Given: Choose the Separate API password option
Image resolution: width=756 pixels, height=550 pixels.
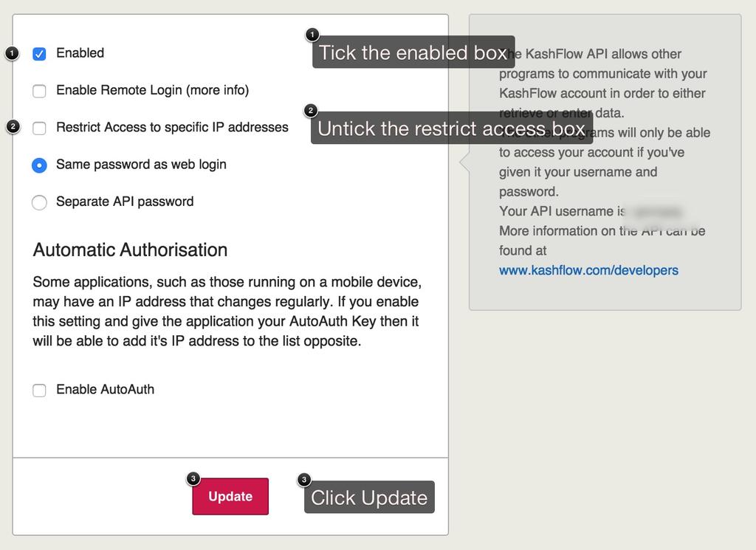Looking at the screenshot, I should 40,202.
